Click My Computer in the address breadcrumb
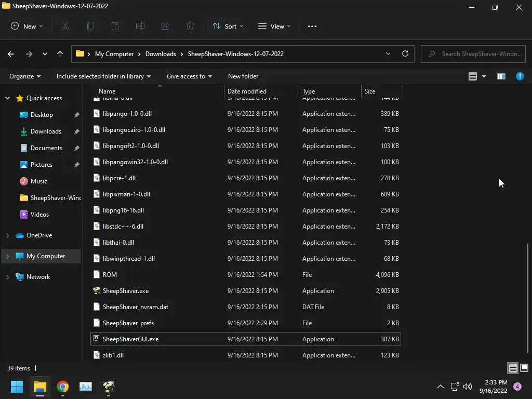The image size is (532, 399). click(x=114, y=54)
